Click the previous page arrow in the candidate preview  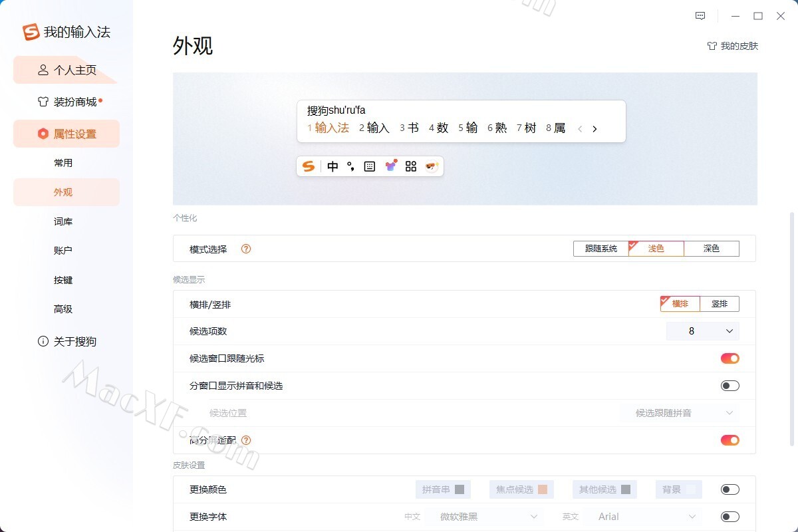tap(580, 129)
